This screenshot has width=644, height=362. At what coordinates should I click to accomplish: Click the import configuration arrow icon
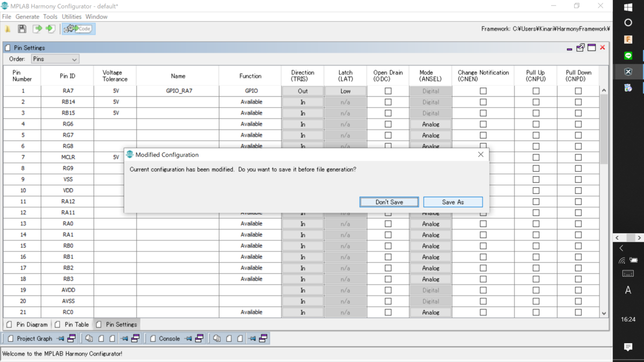point(50,29)
